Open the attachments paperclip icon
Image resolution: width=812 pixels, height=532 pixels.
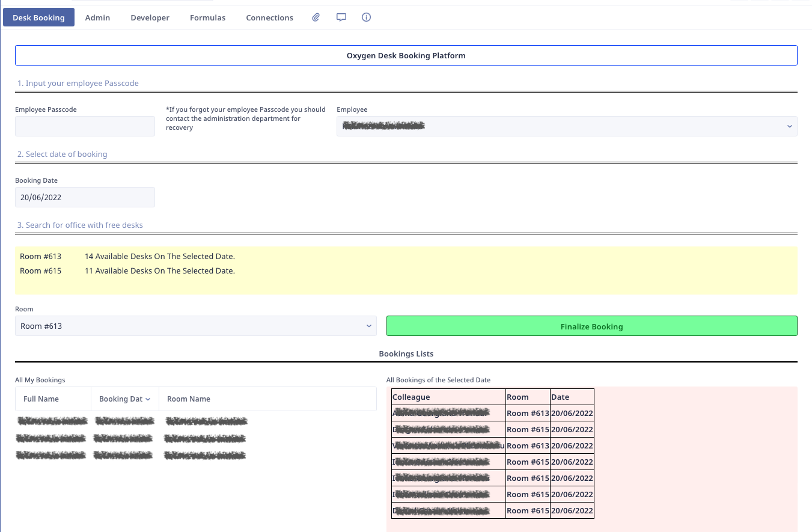(x=316, y=17)
